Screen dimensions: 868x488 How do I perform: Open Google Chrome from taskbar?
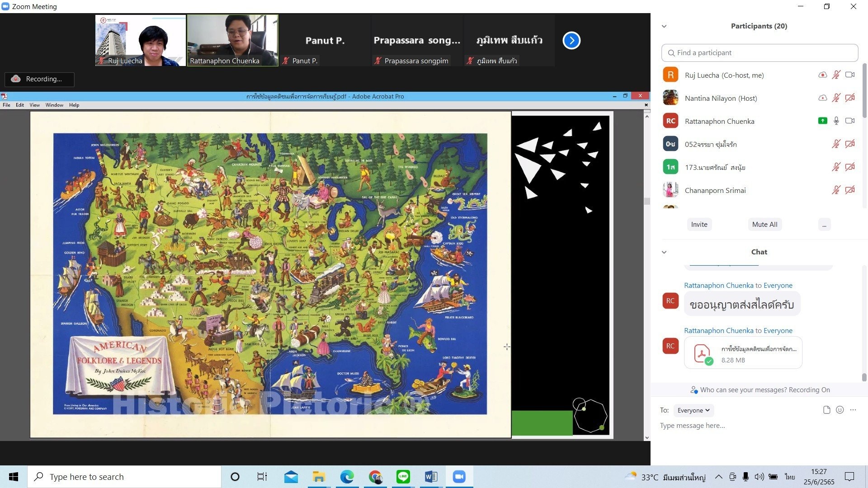pyautogui.click(x=375, y=477)
